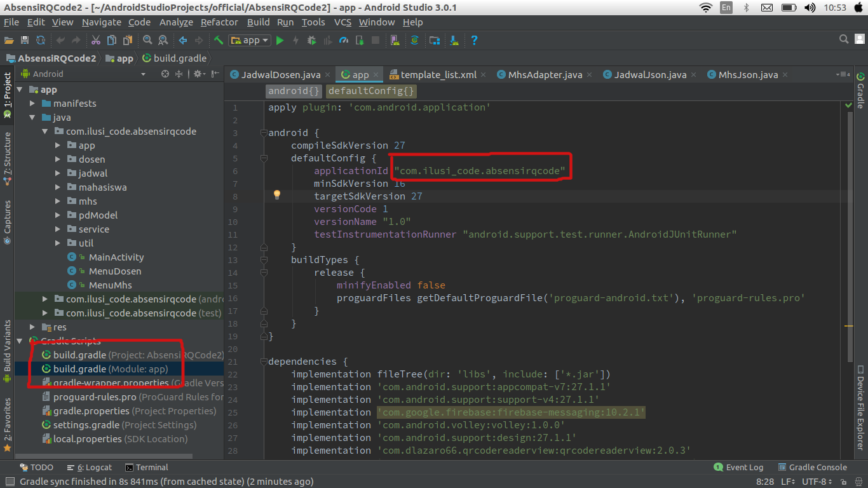Open Project panel gear settings
Screen dimensions: 868x488
(199, 74)
